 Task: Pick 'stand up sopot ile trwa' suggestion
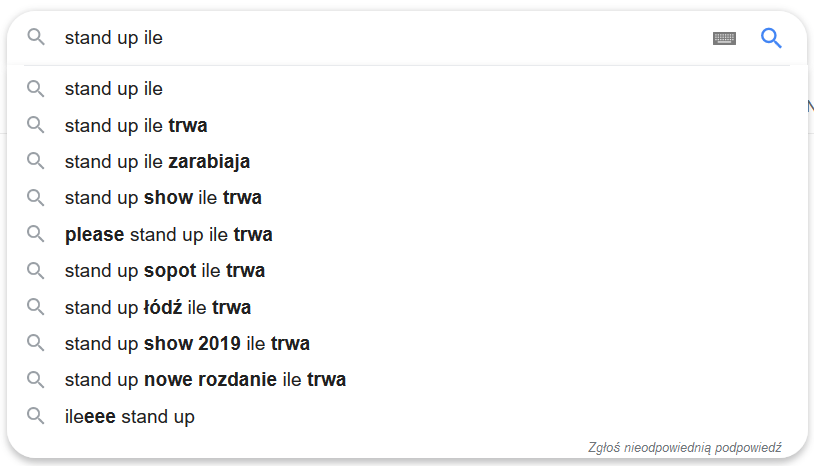click(165, 271)
